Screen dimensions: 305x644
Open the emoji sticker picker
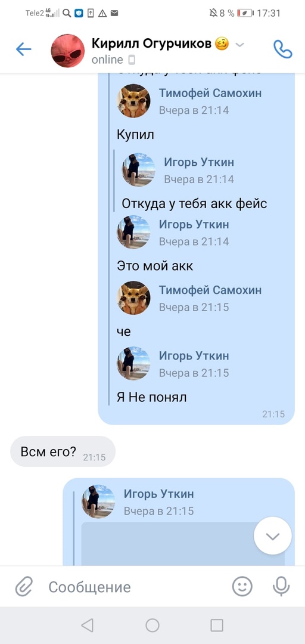[x=242, y=587]
